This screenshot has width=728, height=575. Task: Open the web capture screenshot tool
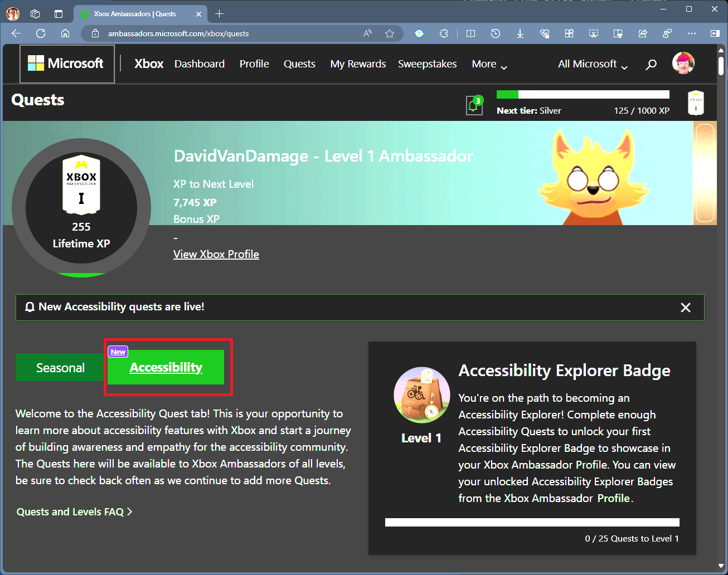[594, 33]
